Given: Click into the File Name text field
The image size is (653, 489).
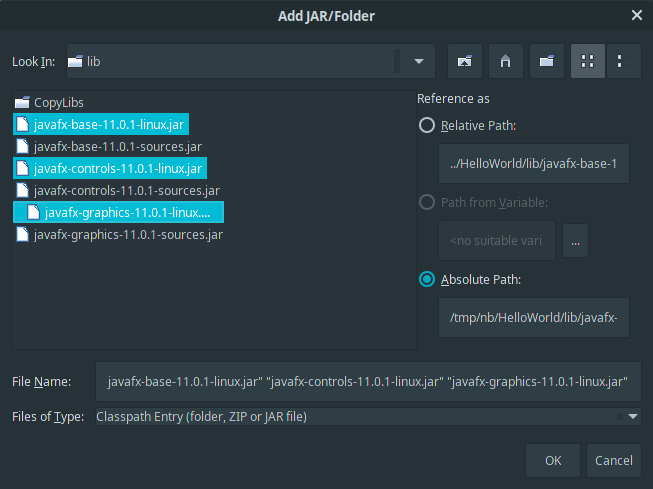Looking at the screenshot, I should (x=367, y=381).
